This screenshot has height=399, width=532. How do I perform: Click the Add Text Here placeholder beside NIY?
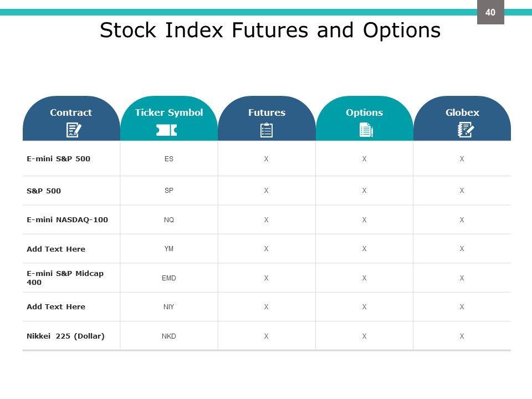[x=56, y=307]
